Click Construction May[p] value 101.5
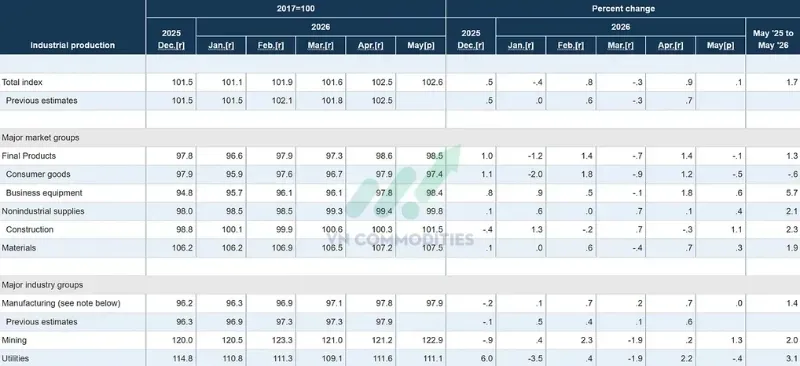The width and height of the screenshot is (800, 366). click(x=432, y=229)
